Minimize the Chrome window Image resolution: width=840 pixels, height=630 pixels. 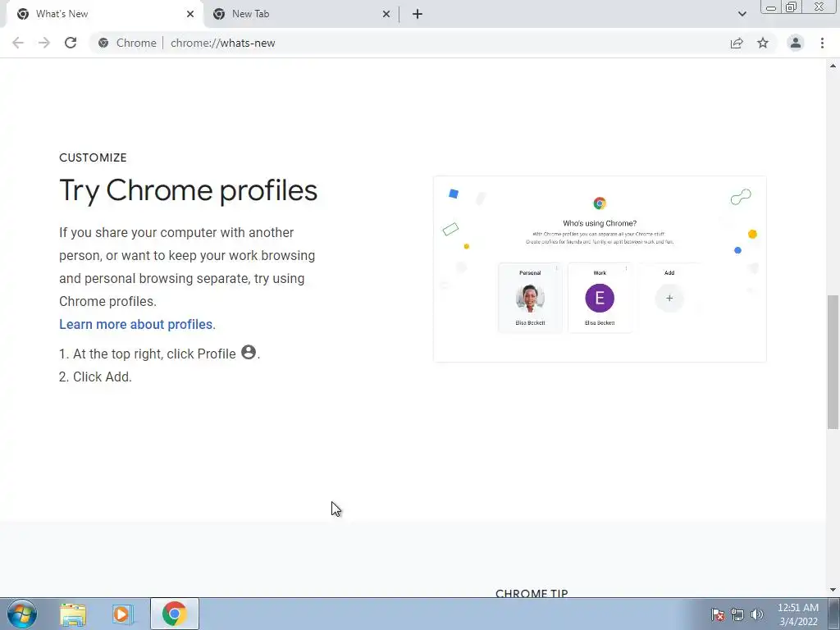point(770,7)
